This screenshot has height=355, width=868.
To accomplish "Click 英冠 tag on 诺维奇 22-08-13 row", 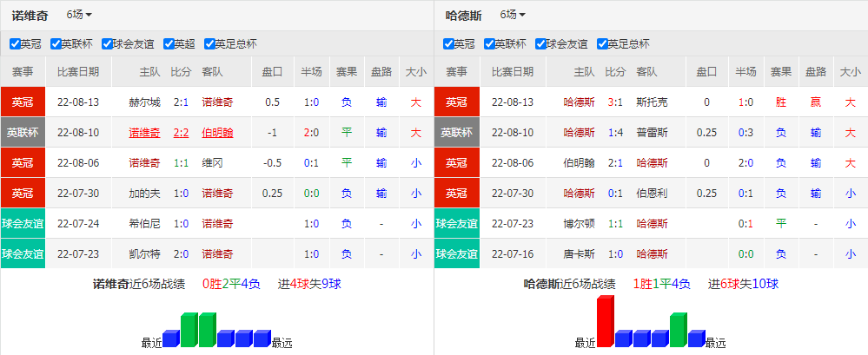I will coord(23,102).
